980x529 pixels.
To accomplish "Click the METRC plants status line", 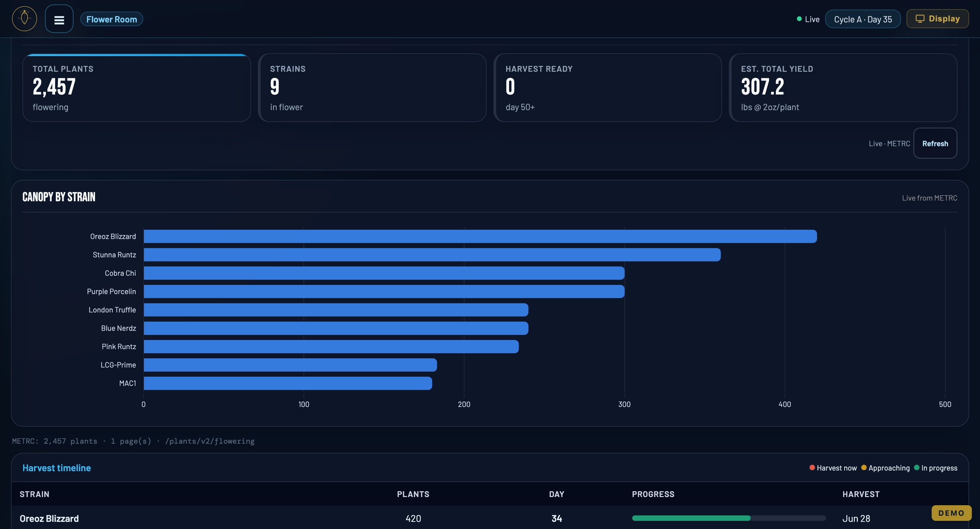I will 133,441.
